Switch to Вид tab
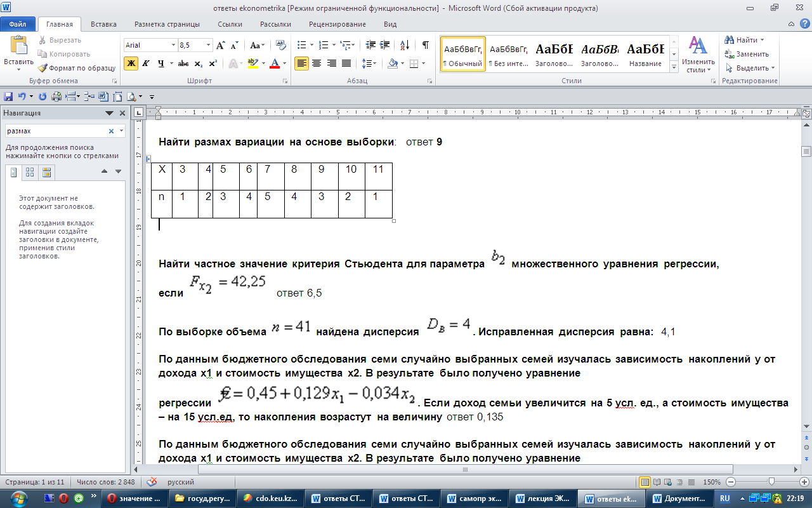Viewport: 812px width, 508px height. click(390, 24)
